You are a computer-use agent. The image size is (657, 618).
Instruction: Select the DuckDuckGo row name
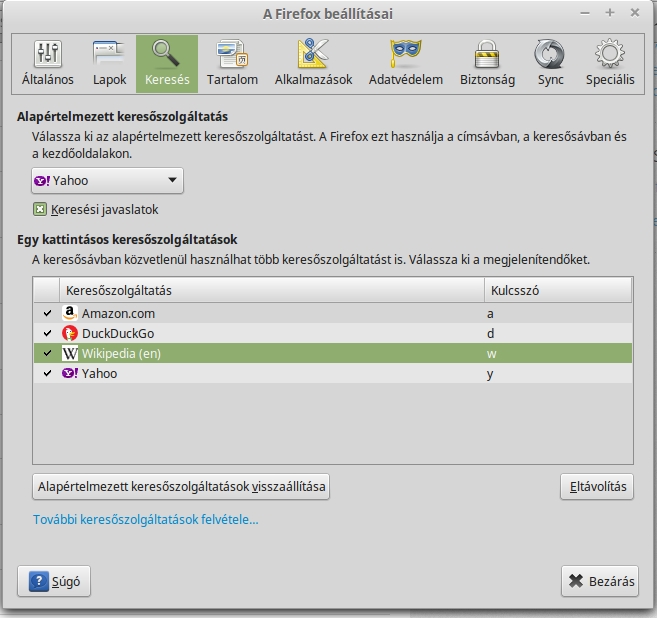click(118, 334)
